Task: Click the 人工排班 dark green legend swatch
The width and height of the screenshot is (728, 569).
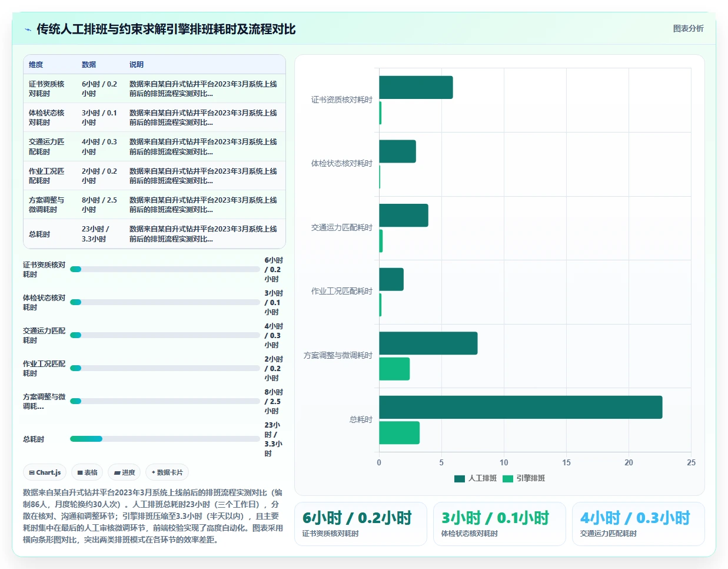Action: click(x=460, y=478)
